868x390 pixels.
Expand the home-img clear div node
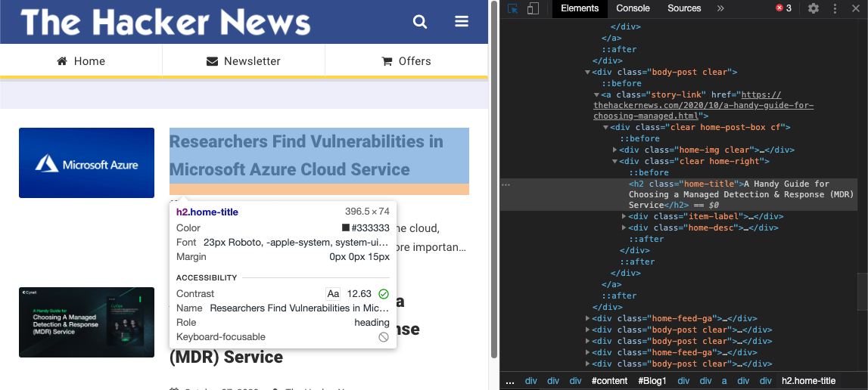[x=615, y=150]
